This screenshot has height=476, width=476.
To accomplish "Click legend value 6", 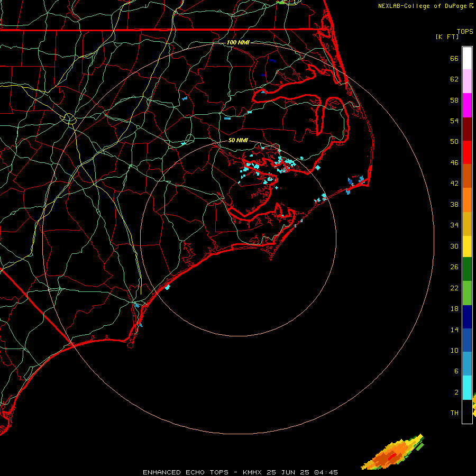I will (x=456, y=371).
